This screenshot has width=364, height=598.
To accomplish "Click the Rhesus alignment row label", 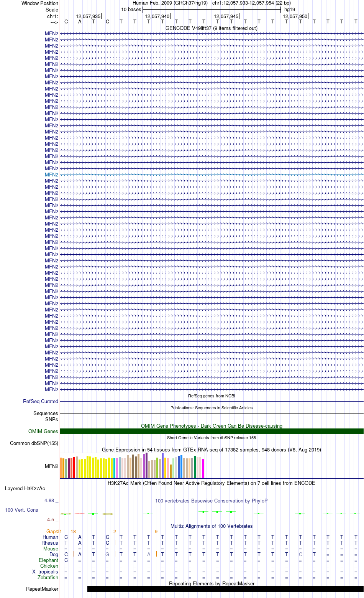I will [50, 543].
